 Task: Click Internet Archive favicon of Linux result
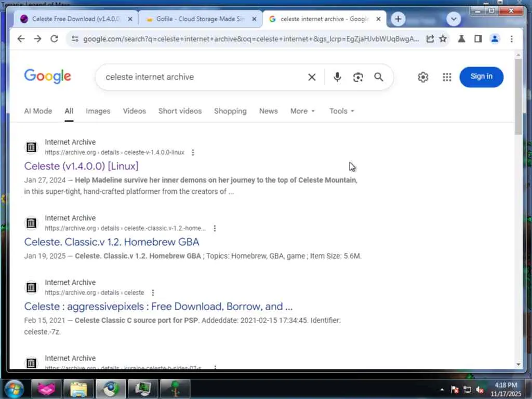(x=31, y=147)
